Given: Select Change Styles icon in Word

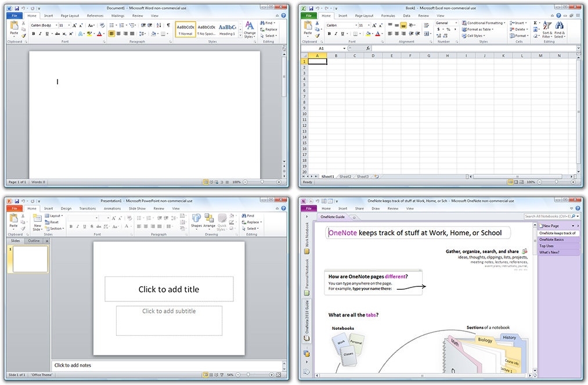Looking at the screenshot, I should pyautogui.click(x=250, y=29).
